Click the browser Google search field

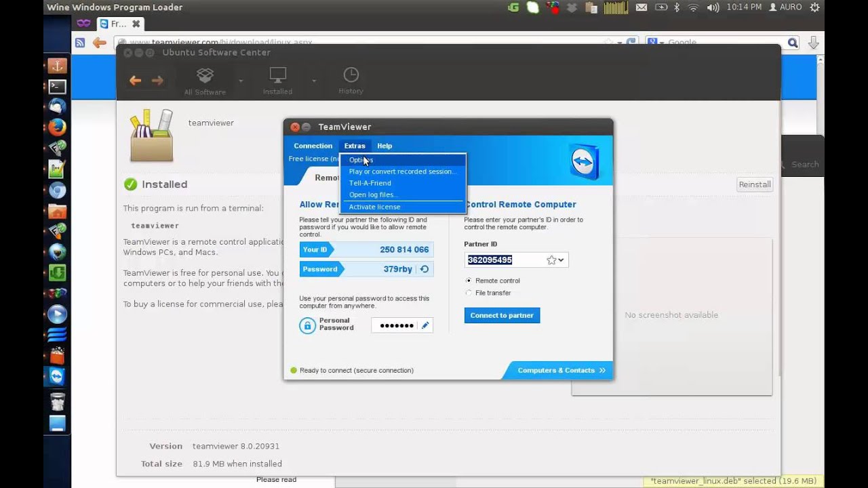pos(722,43)
